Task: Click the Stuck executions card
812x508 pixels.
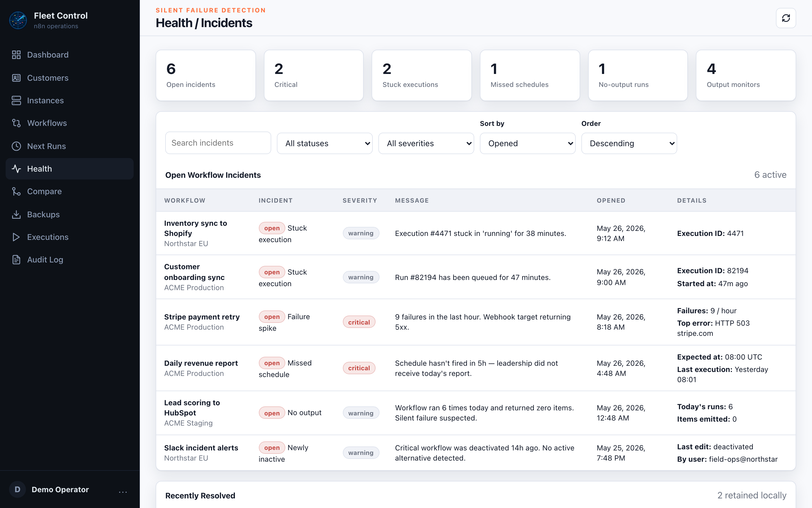Action: [x=422, y=75]
